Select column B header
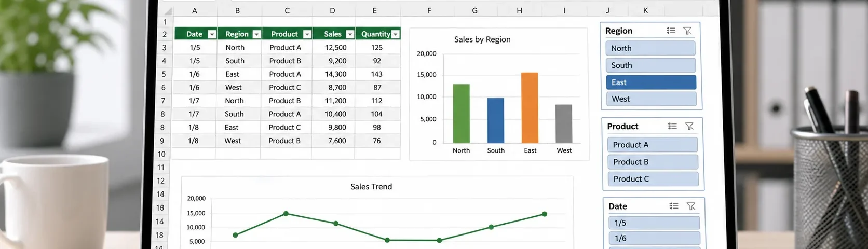Image resolution: width=868 pixels, height=249 pixels. point(238,10)
